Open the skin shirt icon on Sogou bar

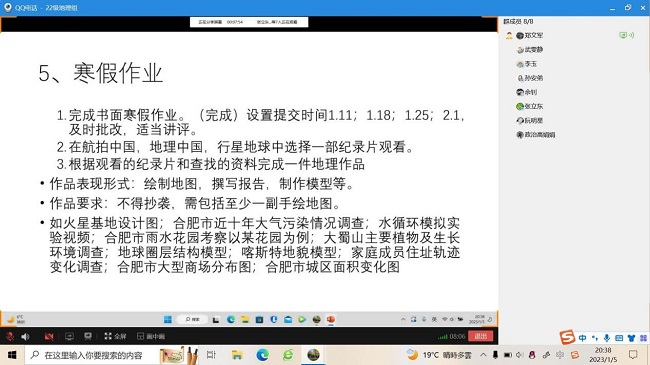(631, 338)
